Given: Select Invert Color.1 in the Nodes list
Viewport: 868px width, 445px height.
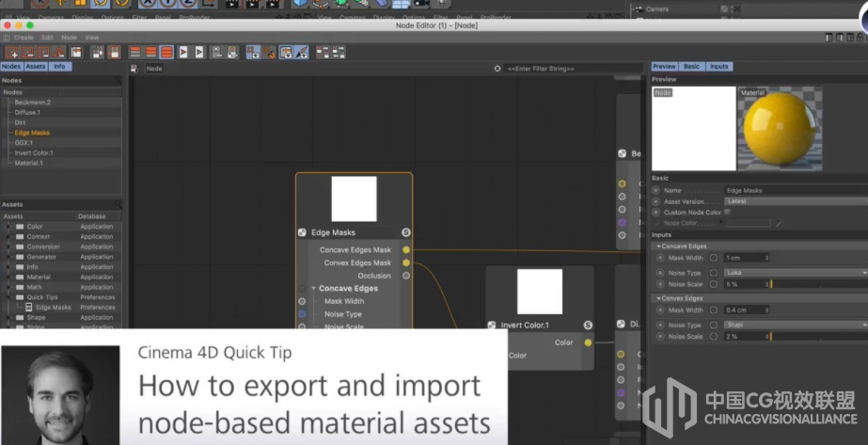Looking at the screenshot, I should pos(34,152).
